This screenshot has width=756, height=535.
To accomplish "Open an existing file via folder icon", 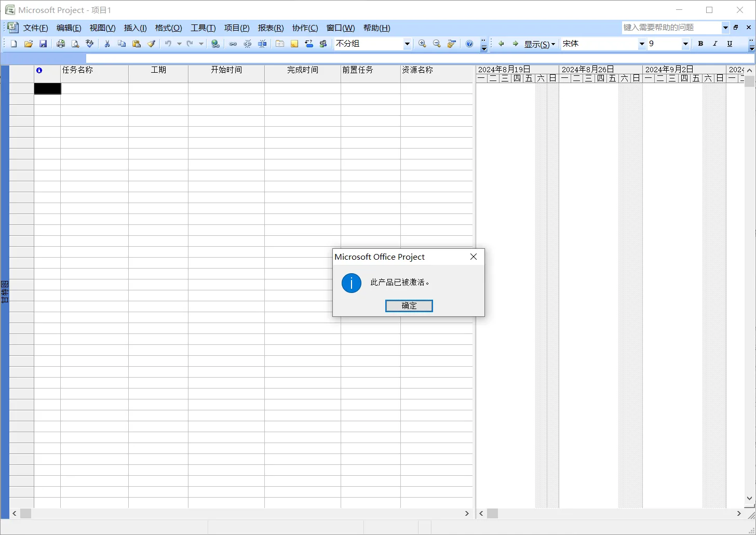I will (29, 44).
